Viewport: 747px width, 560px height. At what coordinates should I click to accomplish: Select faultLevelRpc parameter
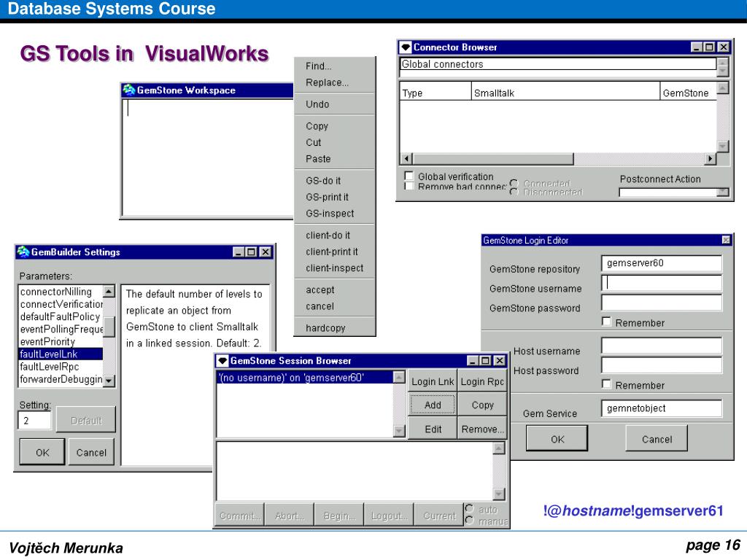point(61,367)
